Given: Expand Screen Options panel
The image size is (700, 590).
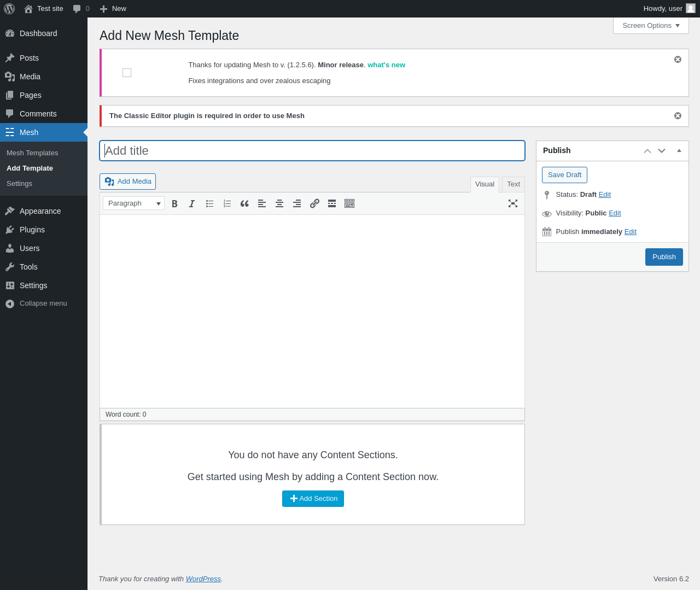Looking at the screenshot, I should [651, 26].
